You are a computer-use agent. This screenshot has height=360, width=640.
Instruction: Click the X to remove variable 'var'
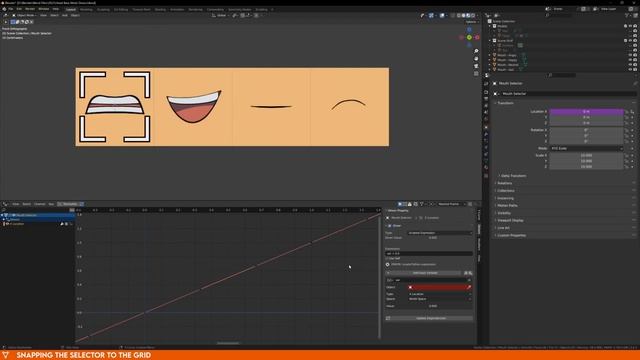pyautogui.click(x=469, y=280)
